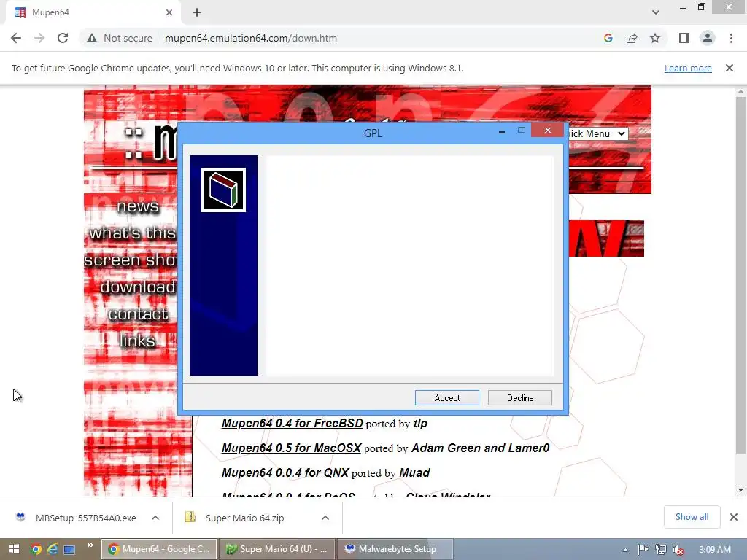747x560 pixels.
Task: Open Chrome profile avatar
Action: point(708,38)
